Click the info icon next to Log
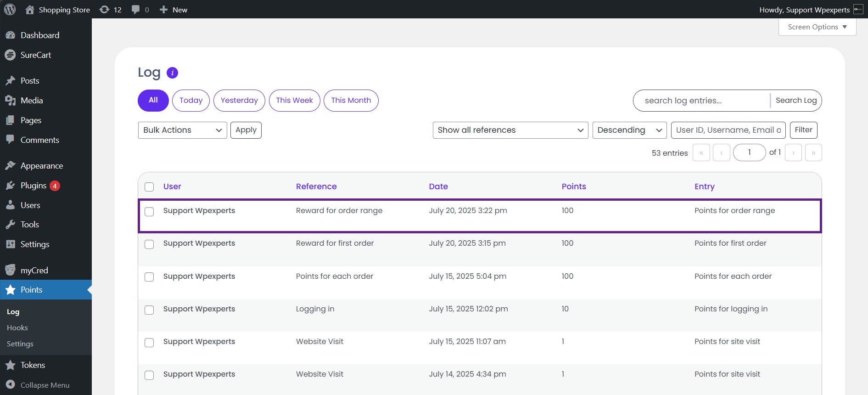Screen dimensions: 868x395 point(172,73)
